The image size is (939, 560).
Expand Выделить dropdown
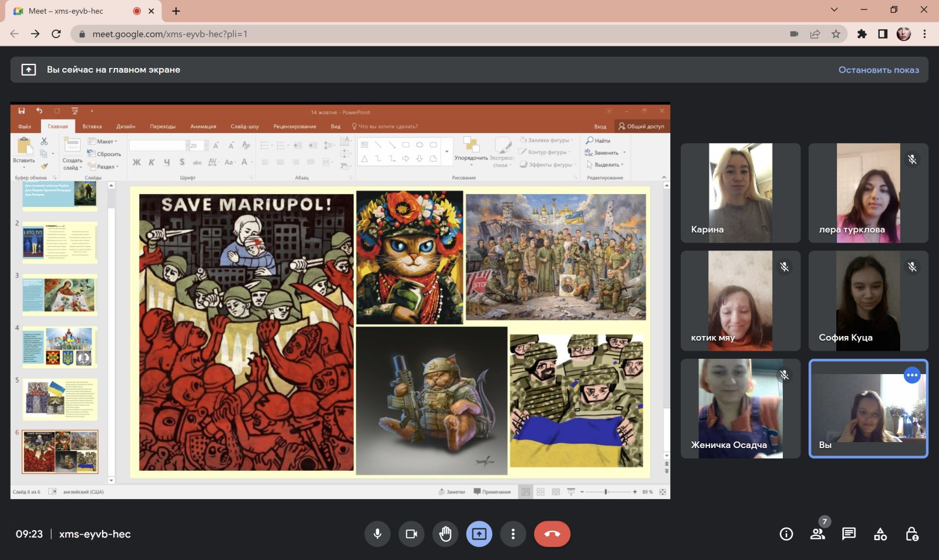pyautogui.click(x=605, y=165)
